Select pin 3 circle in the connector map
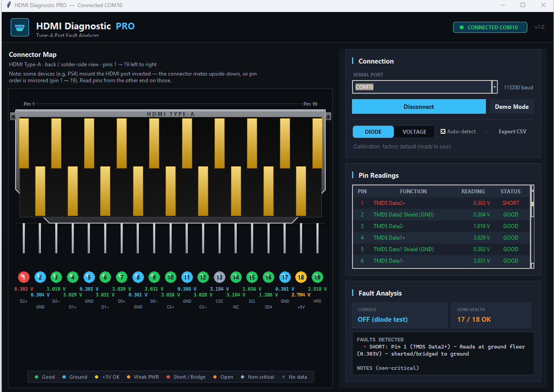 (x=56, y=277)
